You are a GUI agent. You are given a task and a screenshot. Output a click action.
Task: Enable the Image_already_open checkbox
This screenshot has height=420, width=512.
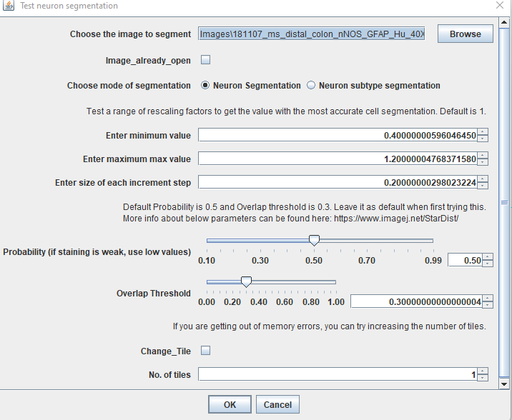[205, 61]
